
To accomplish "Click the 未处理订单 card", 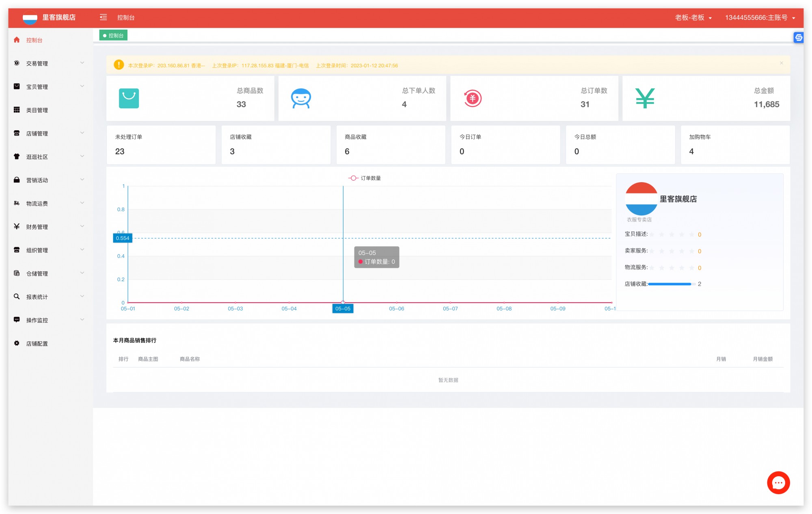I will (x=161, y=145).
